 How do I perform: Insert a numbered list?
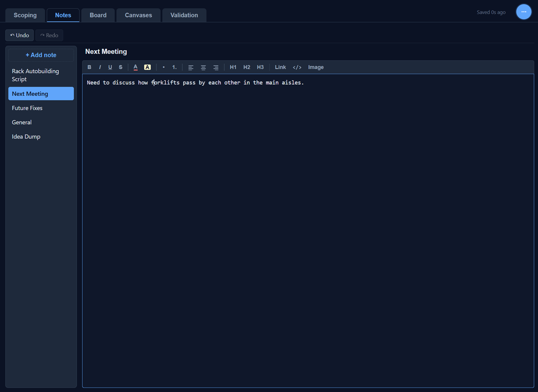175,67
